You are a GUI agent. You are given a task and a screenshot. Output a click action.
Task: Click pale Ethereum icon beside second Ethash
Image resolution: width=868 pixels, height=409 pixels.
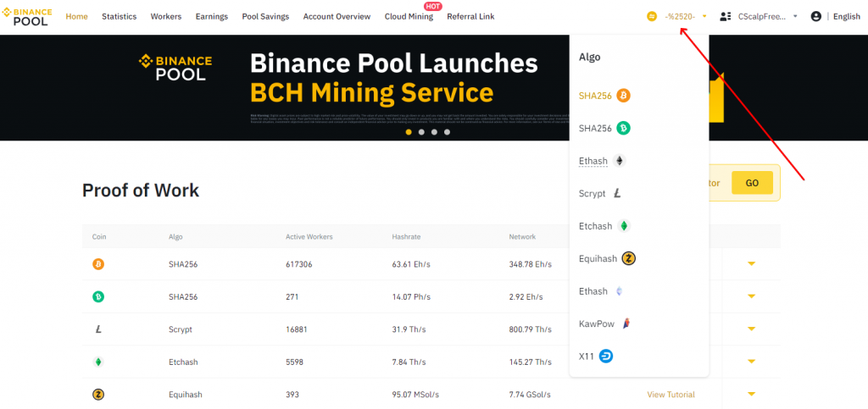[619, 291]
